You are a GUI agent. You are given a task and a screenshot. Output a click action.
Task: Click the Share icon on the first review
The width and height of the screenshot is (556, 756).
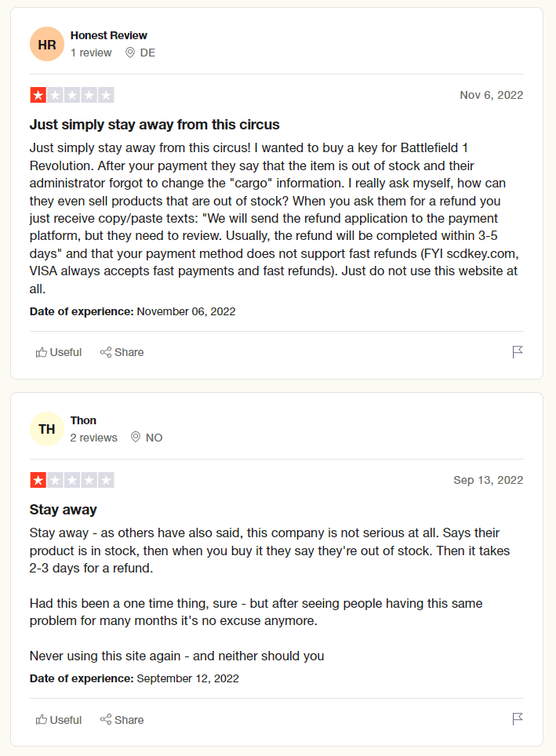coord(104,351)
